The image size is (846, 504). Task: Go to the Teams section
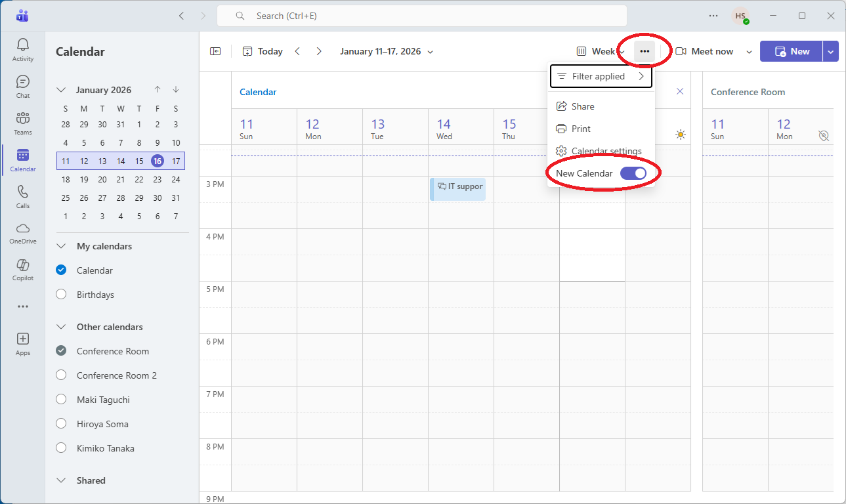(23, 123)
